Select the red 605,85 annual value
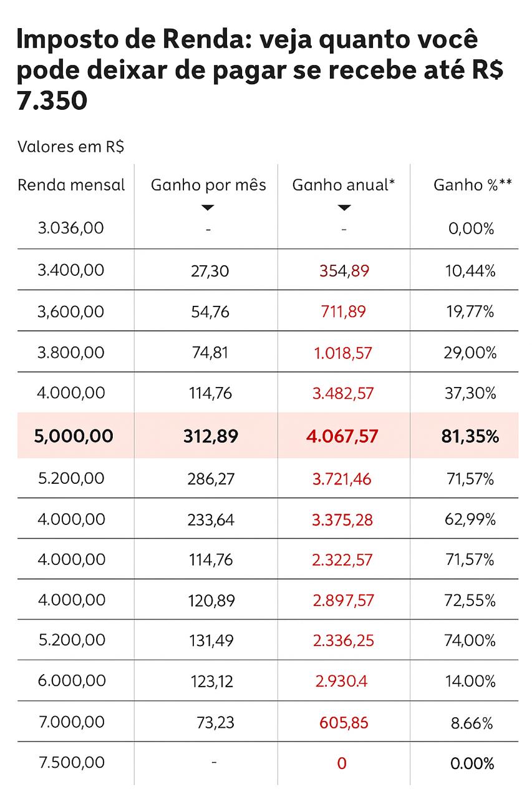Screen dimensions: 532x799 click(344, 723)
